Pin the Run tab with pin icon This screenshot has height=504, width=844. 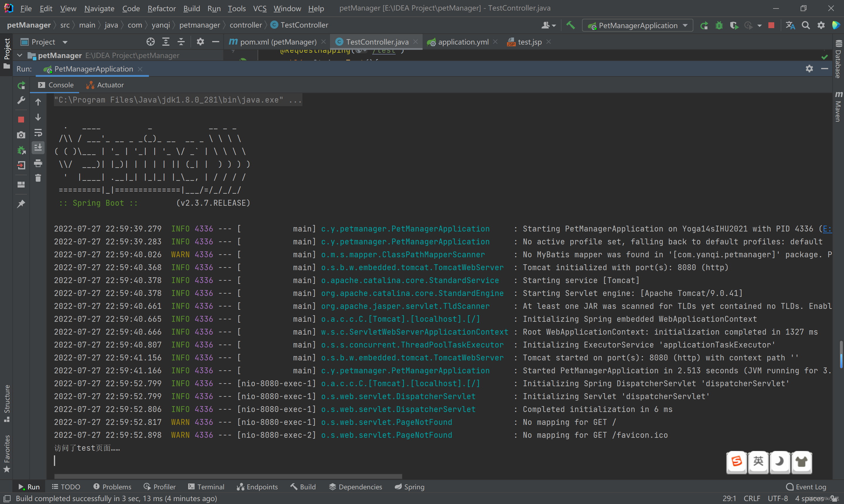coord(21,203)
